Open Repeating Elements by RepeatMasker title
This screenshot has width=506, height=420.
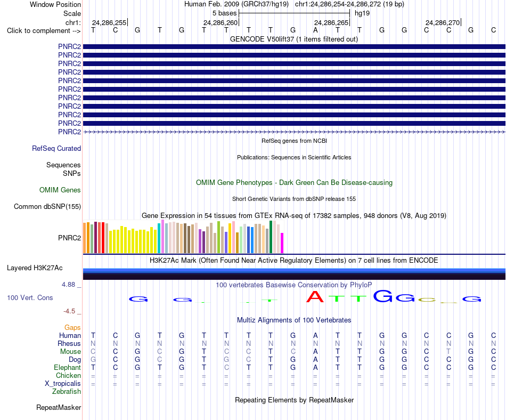point(294,400)
